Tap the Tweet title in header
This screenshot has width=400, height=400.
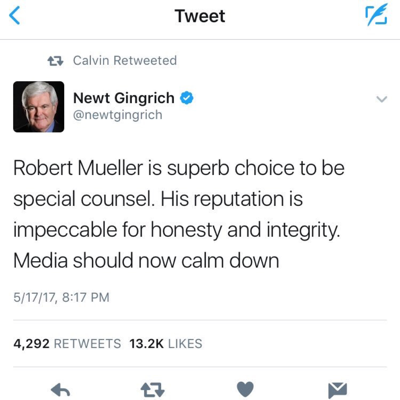point(200,16)
